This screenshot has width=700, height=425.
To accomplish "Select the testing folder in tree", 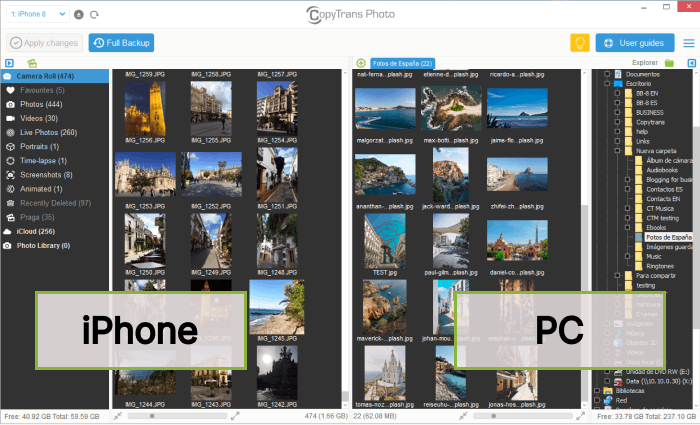I will pos(646,285).
